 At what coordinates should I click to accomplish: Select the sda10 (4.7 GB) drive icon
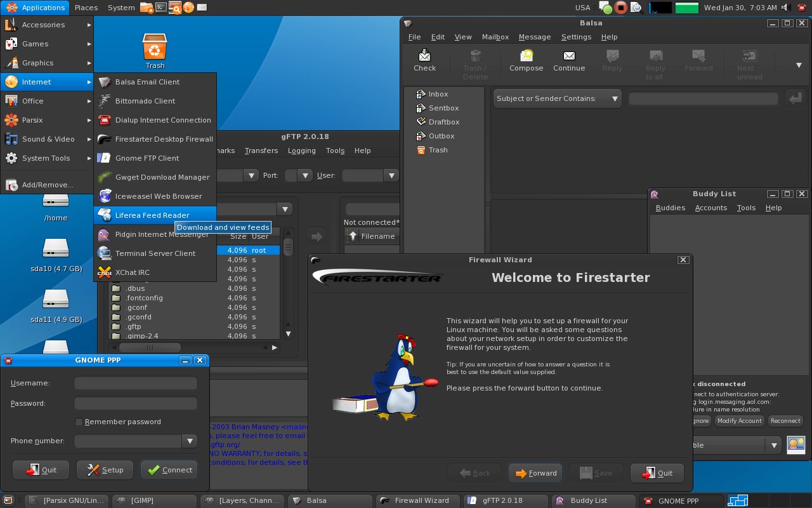click(x=56, y=248)
